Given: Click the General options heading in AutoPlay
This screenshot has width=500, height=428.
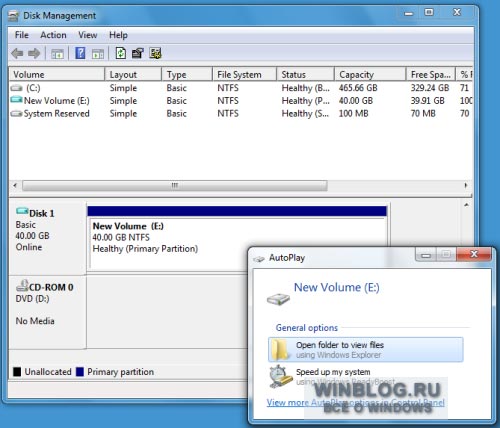Looking at the screenshot, I should tap(307, 328).
